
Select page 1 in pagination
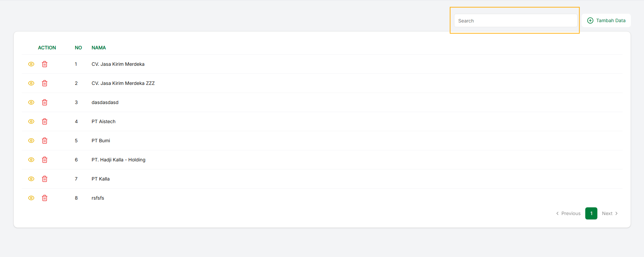click(x=591, y=213)
